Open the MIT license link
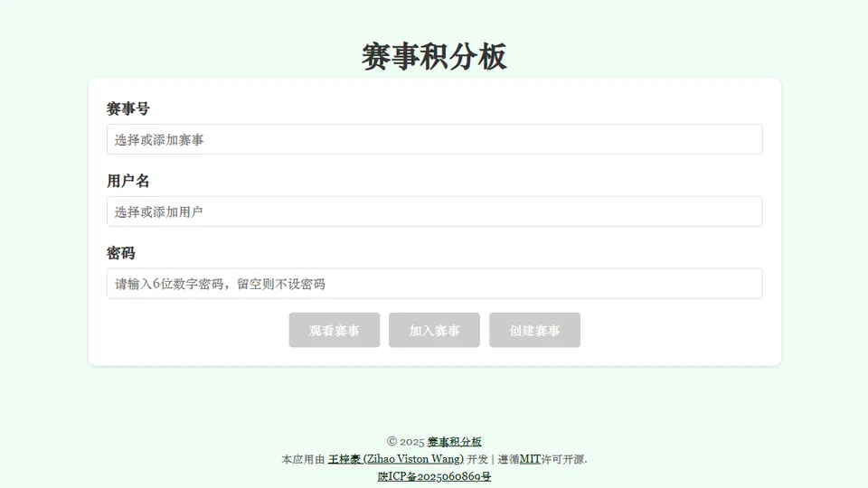Screen dimensions: 868x488 pos(530,459)
